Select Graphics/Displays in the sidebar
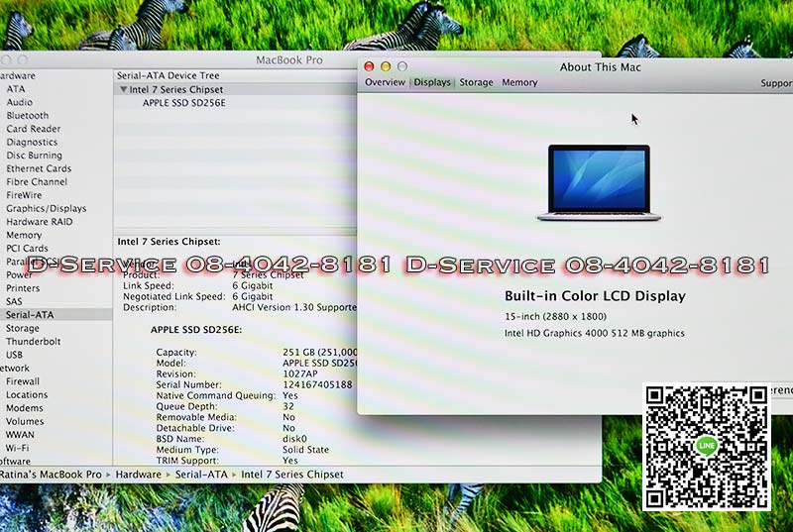 click(x=46, y=208)
